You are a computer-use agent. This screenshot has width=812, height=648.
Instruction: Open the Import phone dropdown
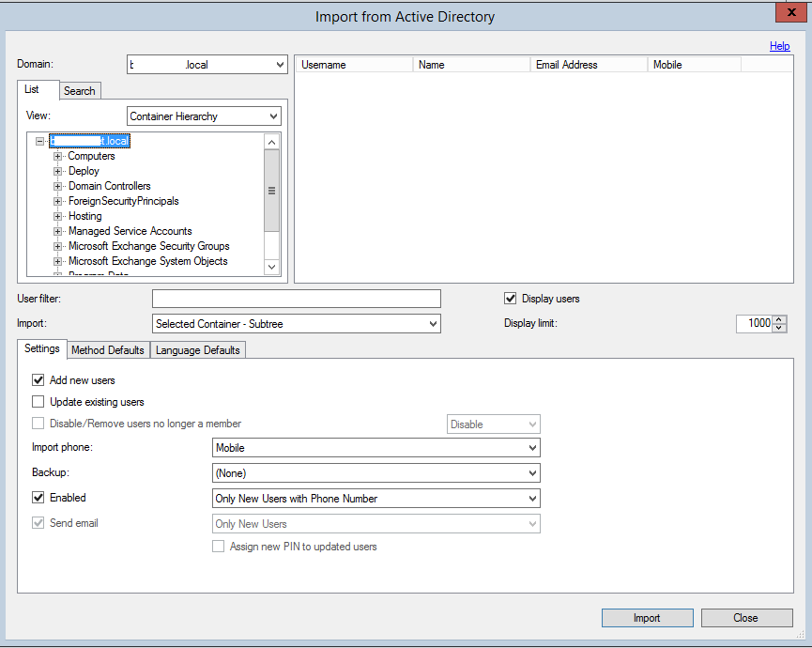(x=532, y=448)
